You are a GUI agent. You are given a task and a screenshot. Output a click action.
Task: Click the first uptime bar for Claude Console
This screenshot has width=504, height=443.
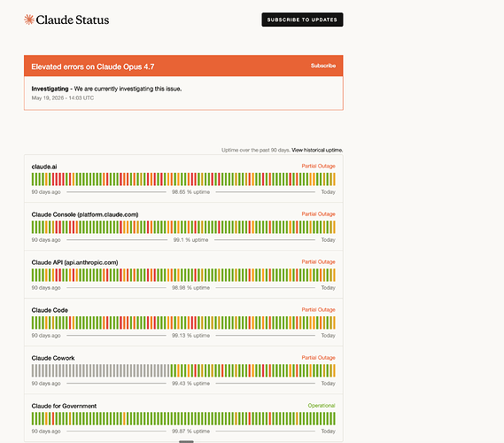click(33, 228)
